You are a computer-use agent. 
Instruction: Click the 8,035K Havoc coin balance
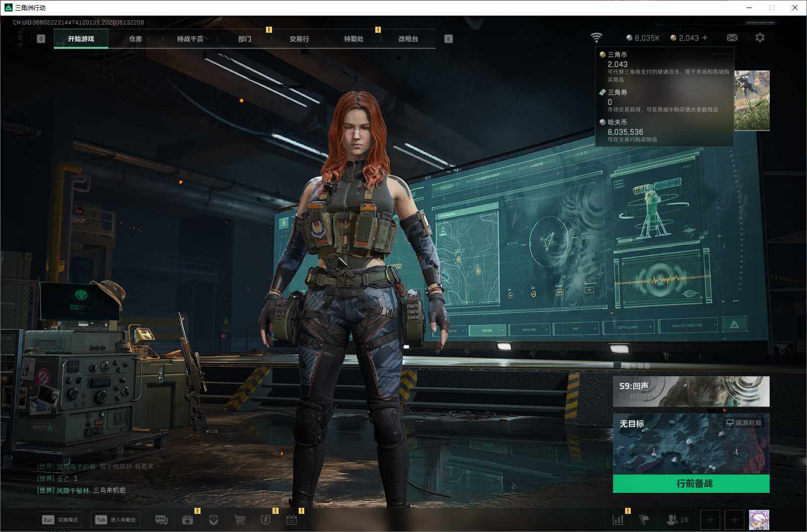(x=643, y=38)
